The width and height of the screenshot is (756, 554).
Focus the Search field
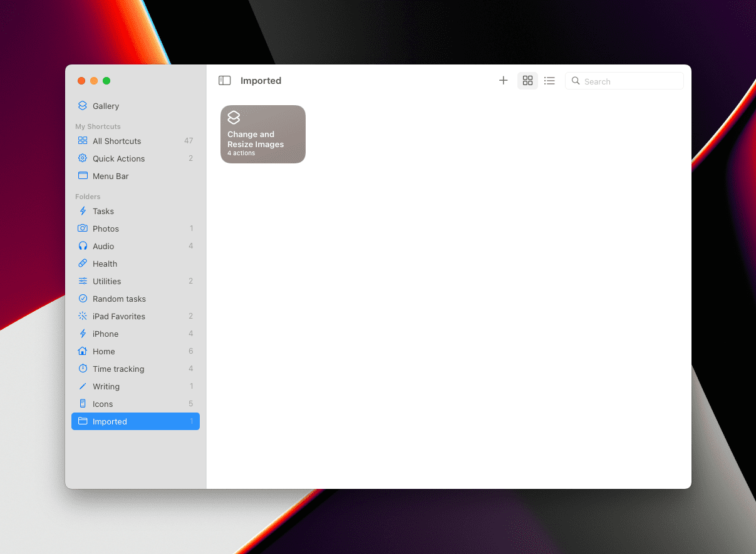click(624, 81)
